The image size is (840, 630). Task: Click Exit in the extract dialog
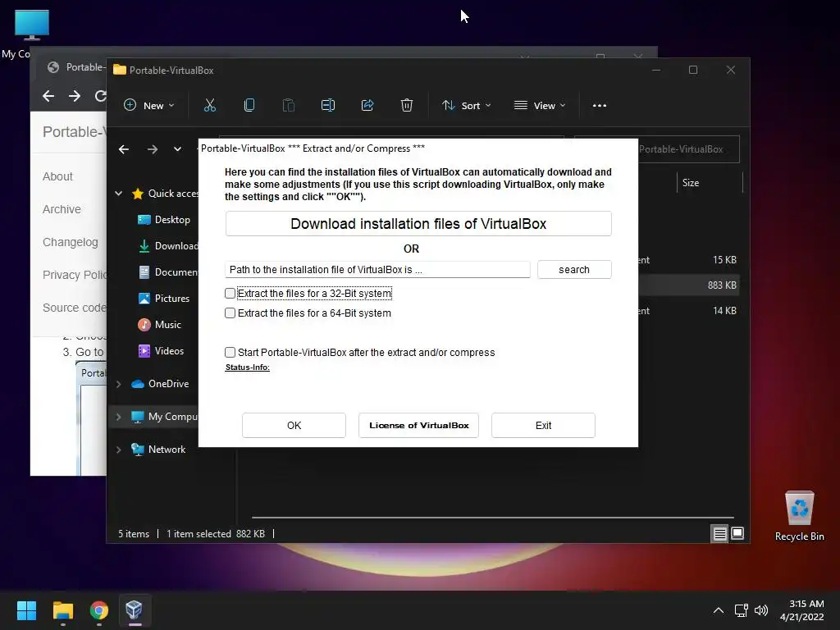pos(543,426)
